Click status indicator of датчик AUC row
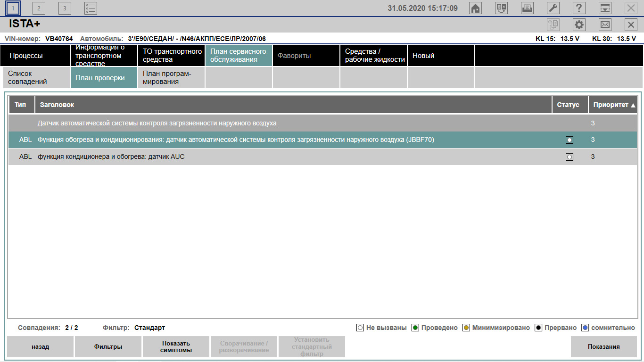644x362 pixels. pos(570,157)
